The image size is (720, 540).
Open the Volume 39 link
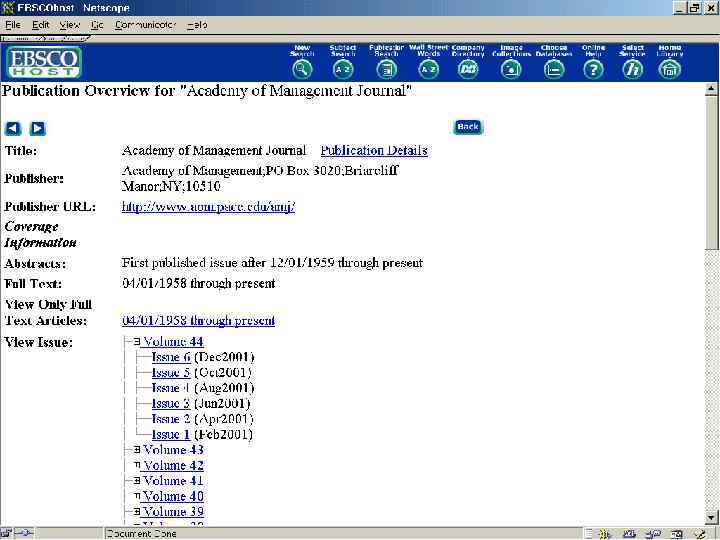pos(173,512)
